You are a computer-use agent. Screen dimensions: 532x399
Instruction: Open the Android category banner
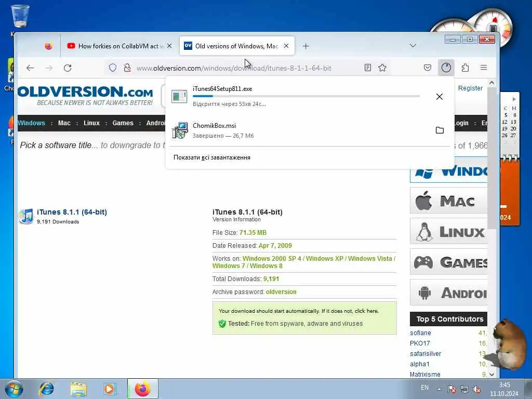[x=448, y=292]
